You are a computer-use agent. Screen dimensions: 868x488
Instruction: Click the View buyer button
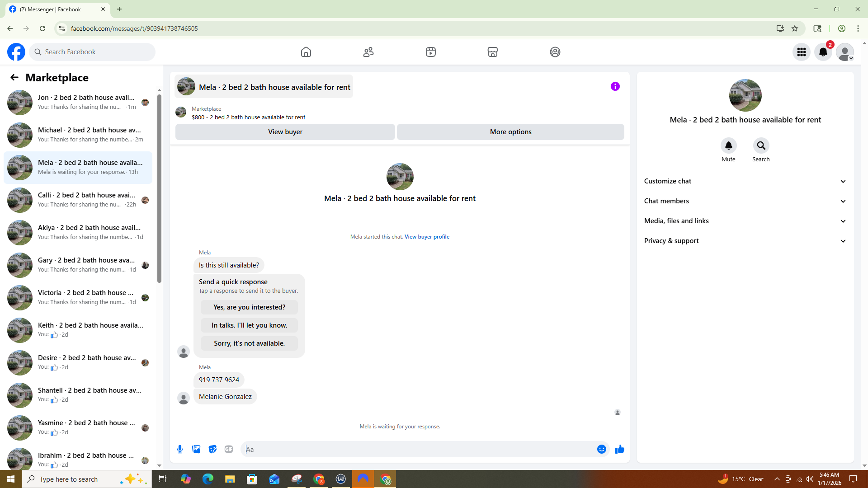(285, 132)
